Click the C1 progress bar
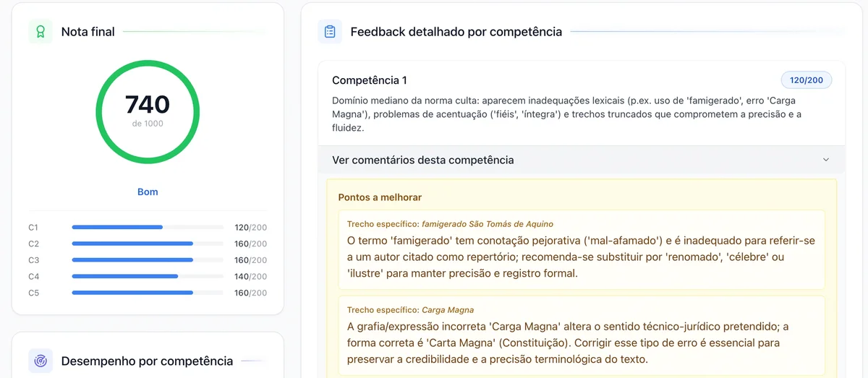868x378 pixels. tap(148, 227)
